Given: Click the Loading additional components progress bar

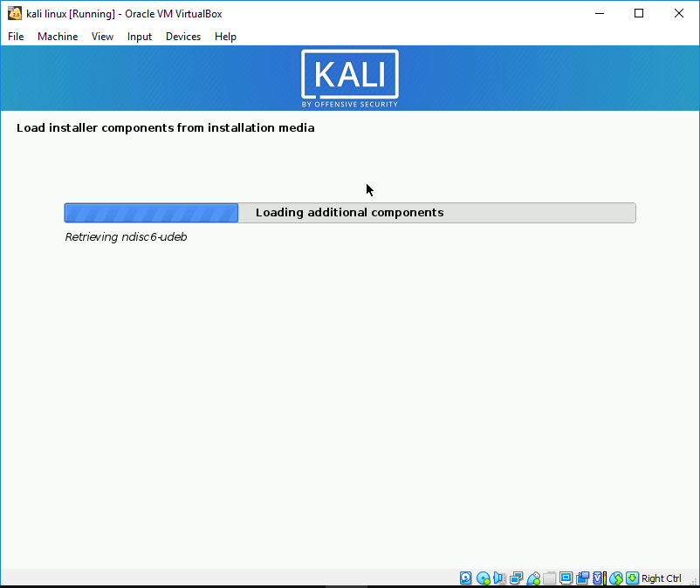Looking at the screenshot, I should click(349, 213).
